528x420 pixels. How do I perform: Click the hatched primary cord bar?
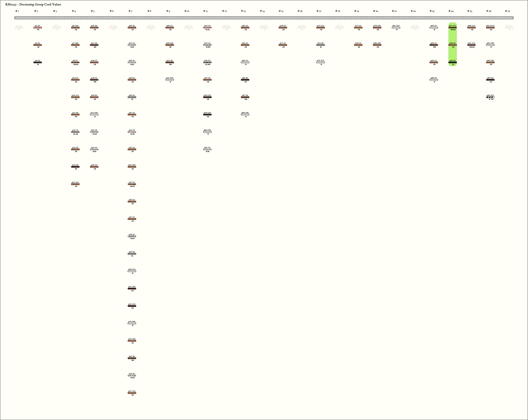[264, 18]
